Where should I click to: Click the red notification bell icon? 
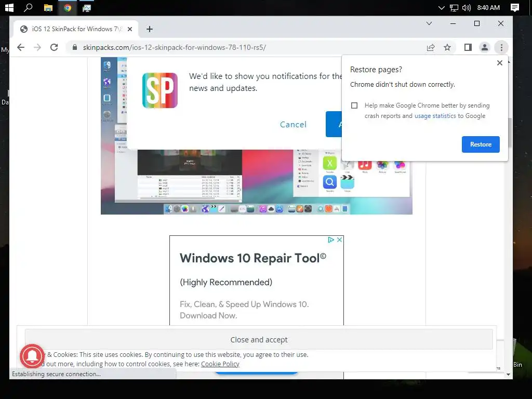[x=32, y=356]
